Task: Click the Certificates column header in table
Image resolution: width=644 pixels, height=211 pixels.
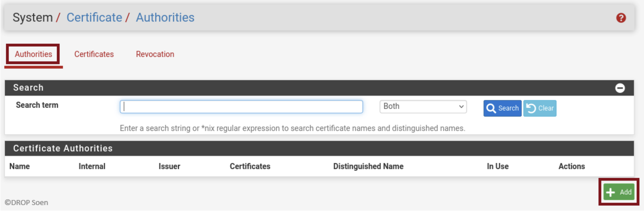Action: [x=250, y=166]
